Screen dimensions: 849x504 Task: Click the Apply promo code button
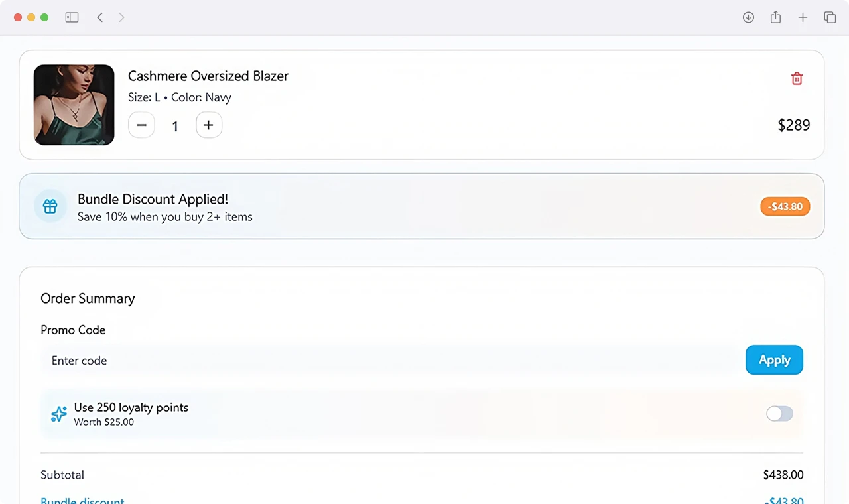tap(774, 360)
